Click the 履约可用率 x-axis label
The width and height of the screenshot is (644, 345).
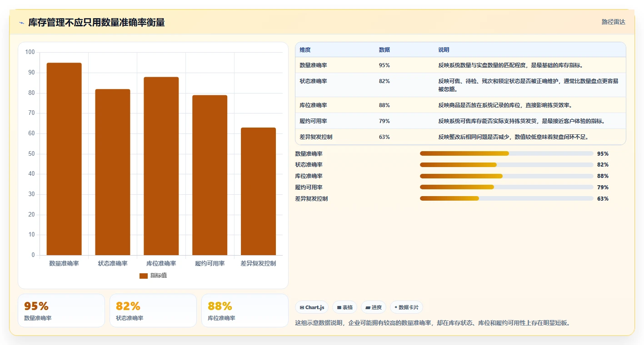[x=210, y=263]
